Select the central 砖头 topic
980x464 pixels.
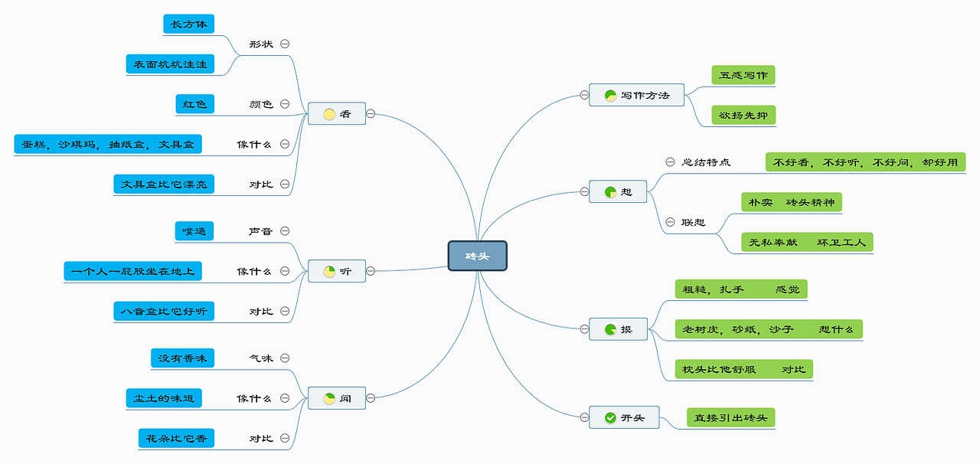(x=478, y=256)
